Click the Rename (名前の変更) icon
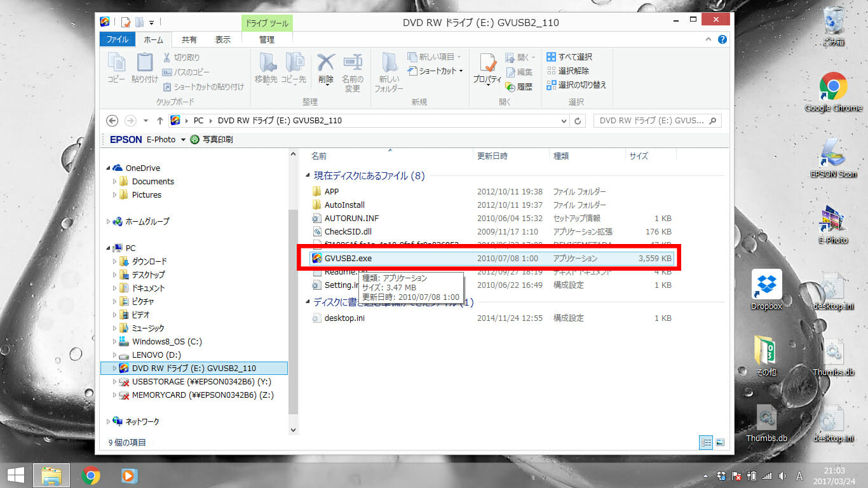 [353, 72]
